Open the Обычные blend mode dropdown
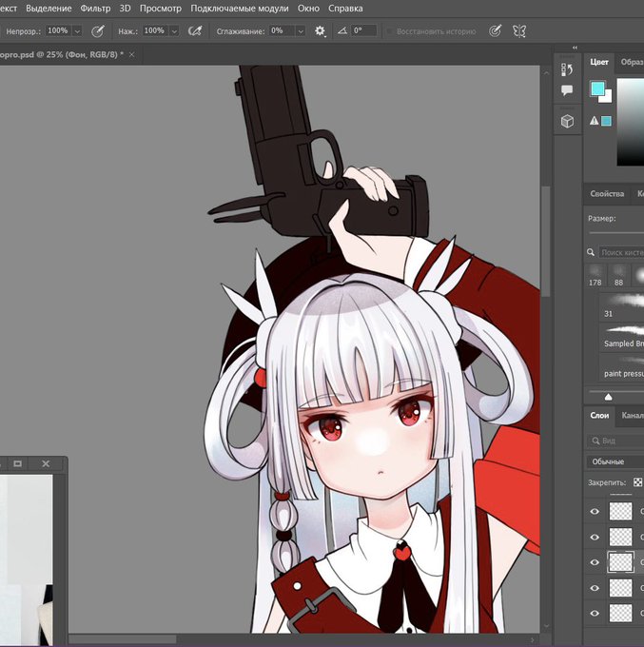The height and width of the screenshot is (647, 644). tap(615, 461)
